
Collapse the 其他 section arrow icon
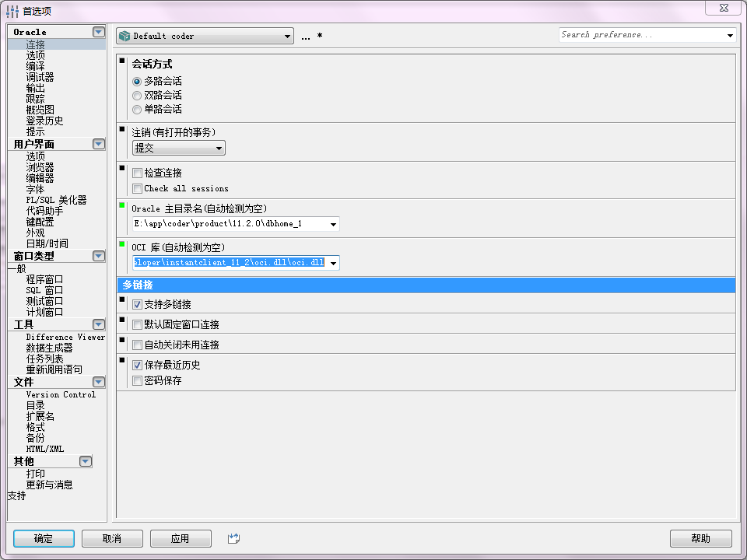(86, 461)
